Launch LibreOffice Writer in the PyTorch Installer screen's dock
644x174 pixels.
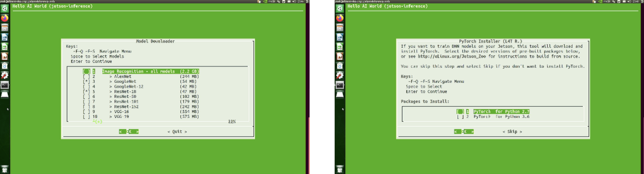pyautogui.click(x=340, y=37)
